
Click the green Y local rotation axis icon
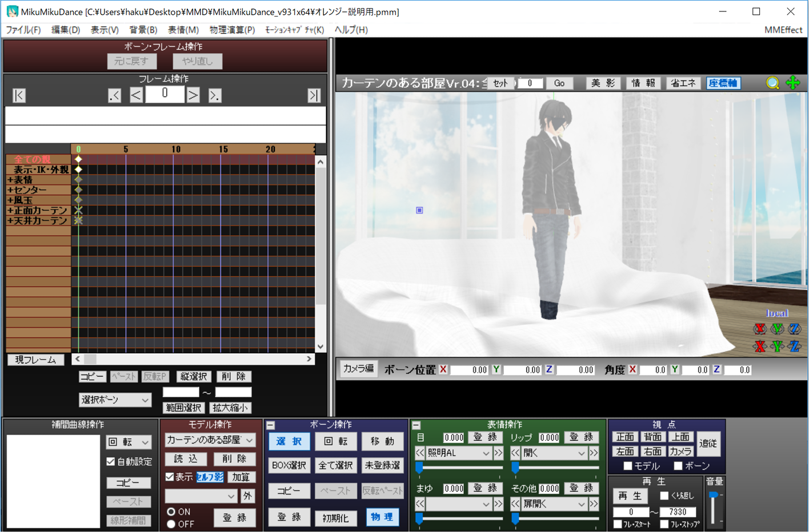[777, 328]
